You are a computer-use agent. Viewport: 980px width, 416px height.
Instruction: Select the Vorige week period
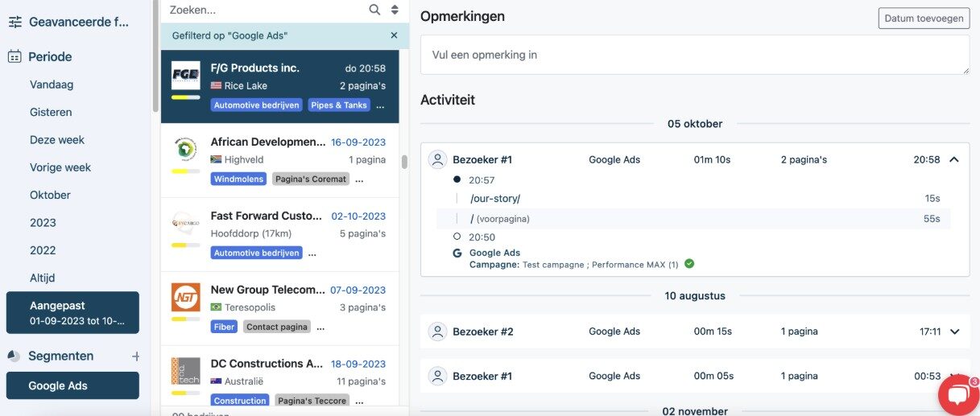coord(60,167)
